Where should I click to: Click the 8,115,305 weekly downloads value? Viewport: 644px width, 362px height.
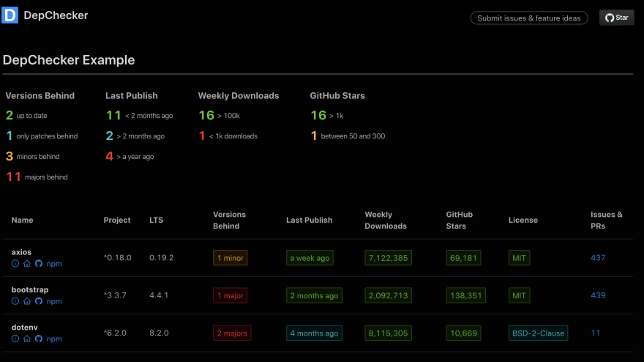click(x=388, y=333)
